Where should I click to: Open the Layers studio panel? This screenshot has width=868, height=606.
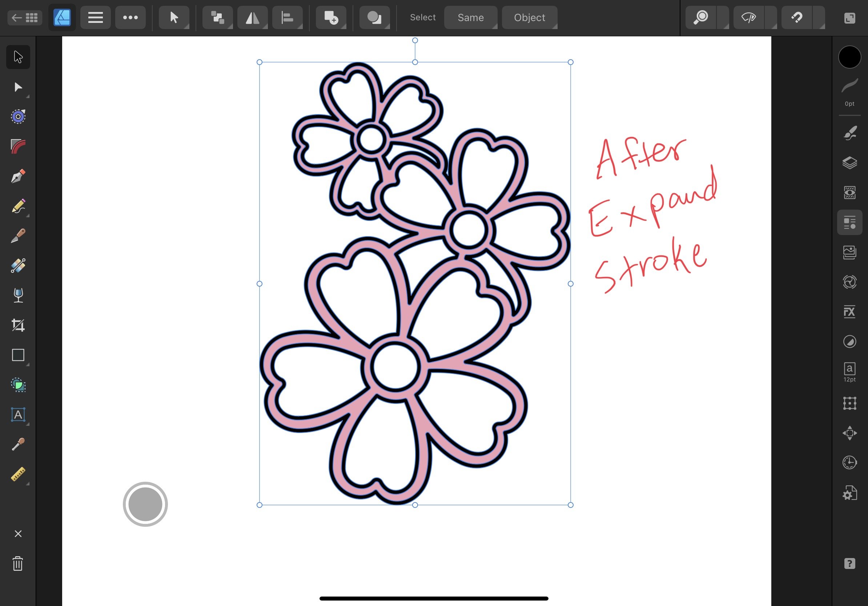coord(849,163)
